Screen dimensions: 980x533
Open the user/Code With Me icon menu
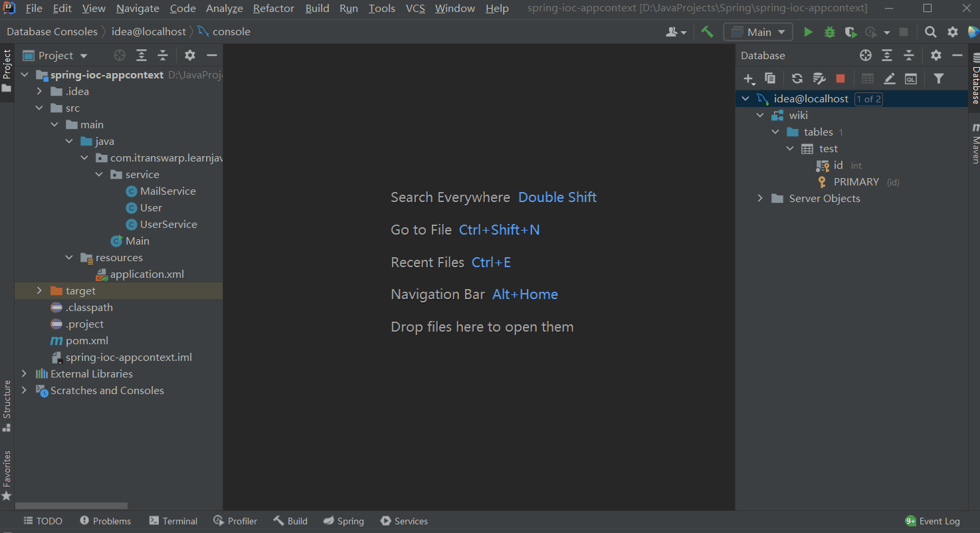676,32
